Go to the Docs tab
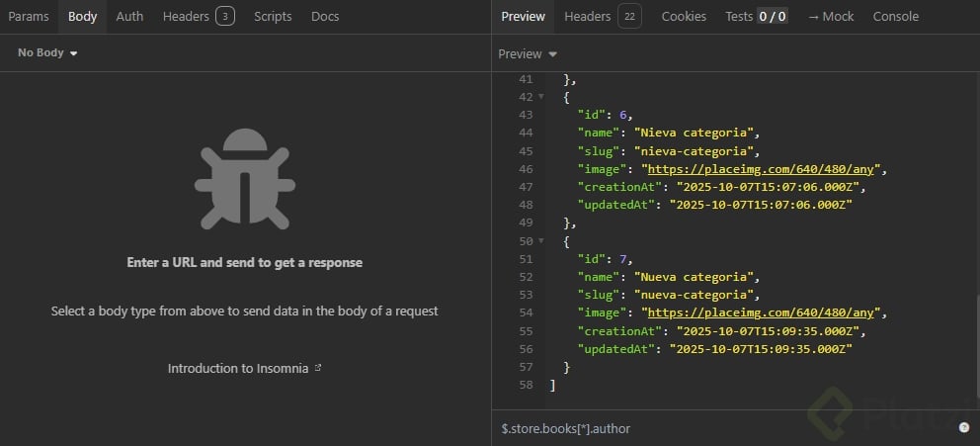 coord(325,16)
